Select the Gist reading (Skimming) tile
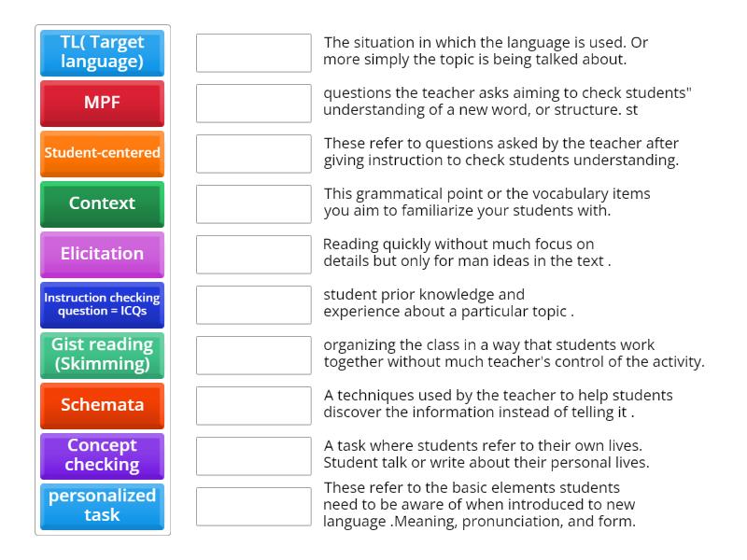 [x=101, y=355]
